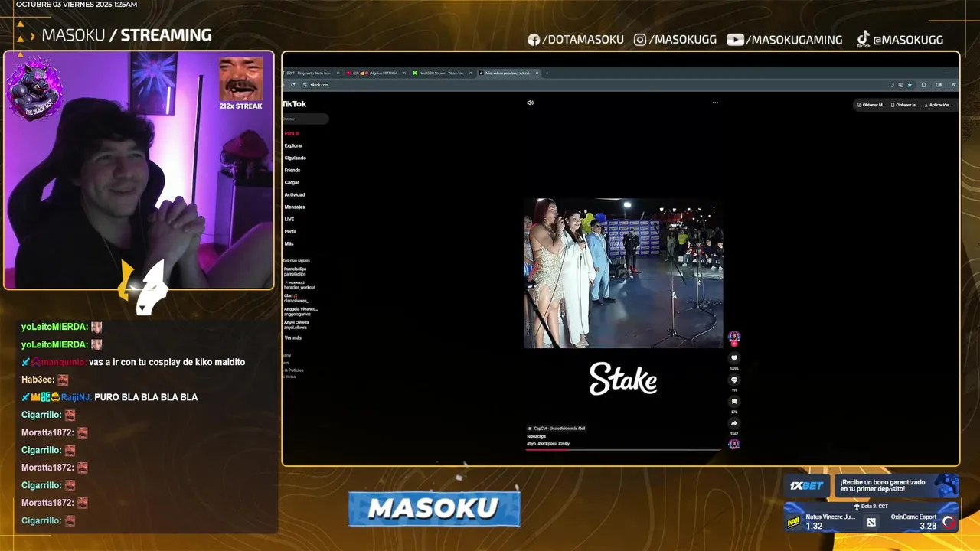Image resolution: width=980 pixels, height=551 pixels.
Task: Focus the TikTok 'Buscar' search field
Action: (305, 119)
